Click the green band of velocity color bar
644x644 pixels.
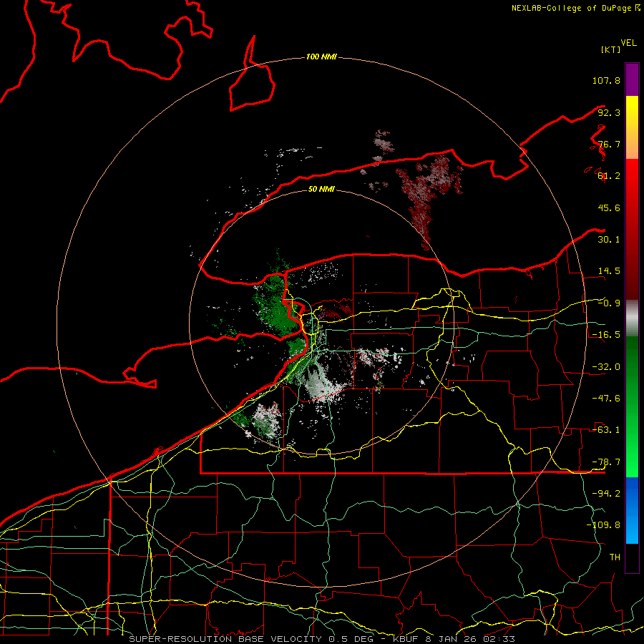632,406
